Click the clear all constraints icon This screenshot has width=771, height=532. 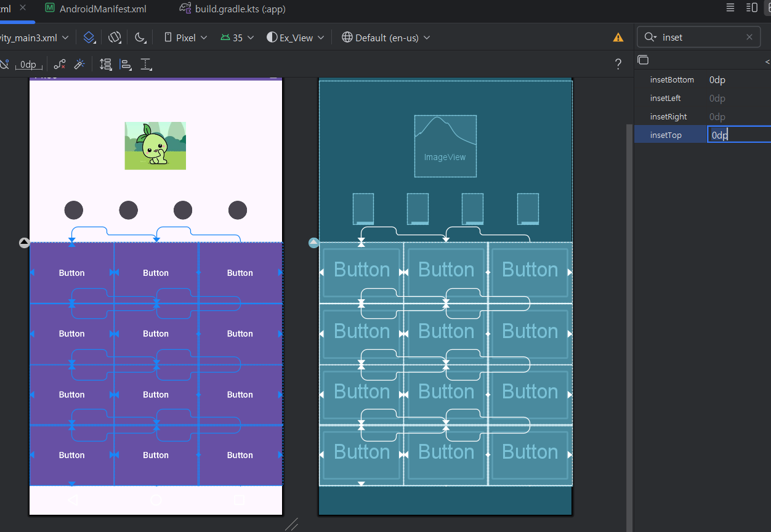[x=60, y=64]
